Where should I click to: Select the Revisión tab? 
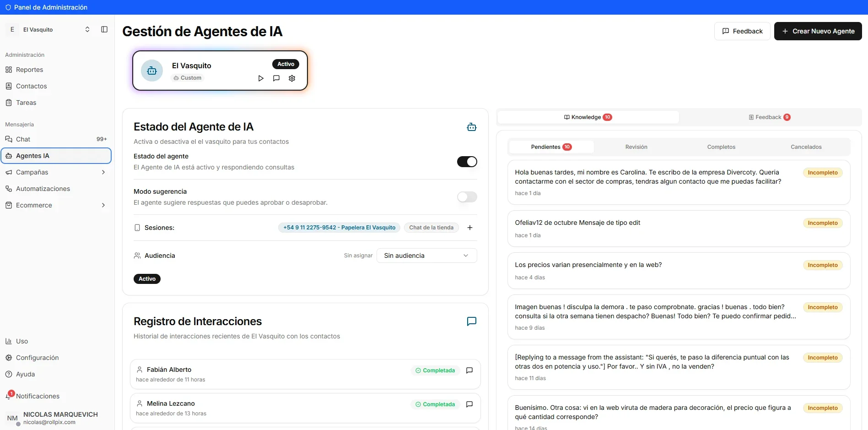636,147
